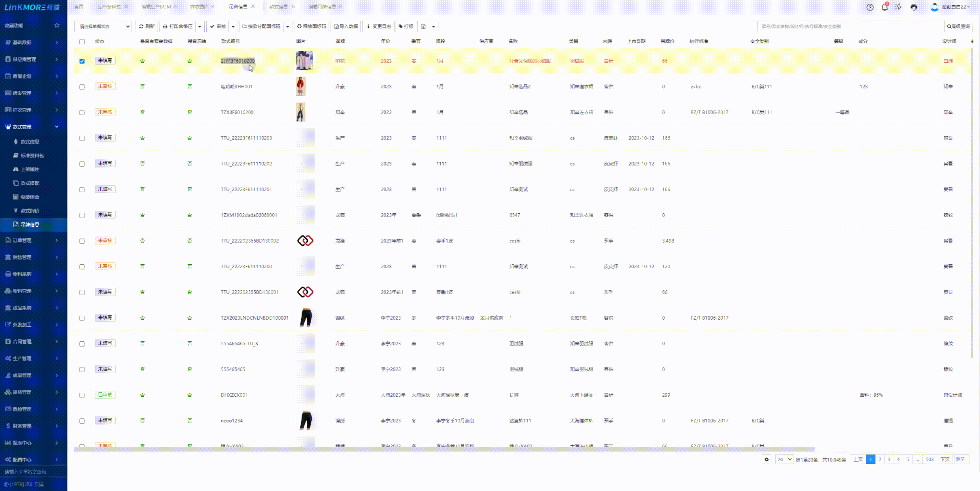The image size is (980, 491).
Task: Click the horizontal scrollbar under the table
Action: (x=443, y=449)
